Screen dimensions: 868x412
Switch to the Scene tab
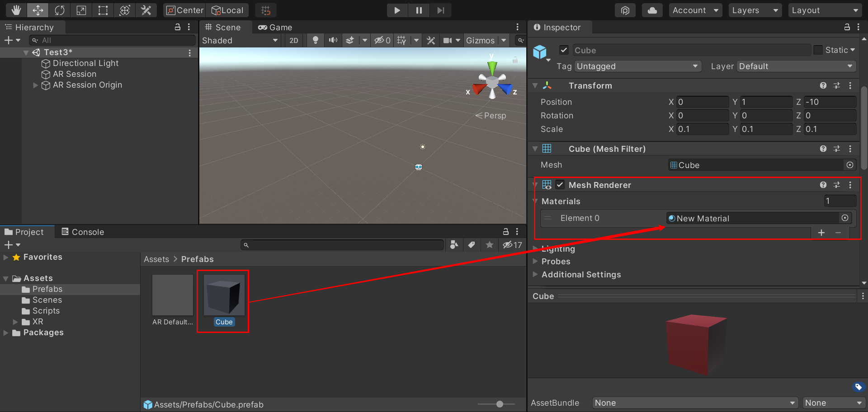223,27
